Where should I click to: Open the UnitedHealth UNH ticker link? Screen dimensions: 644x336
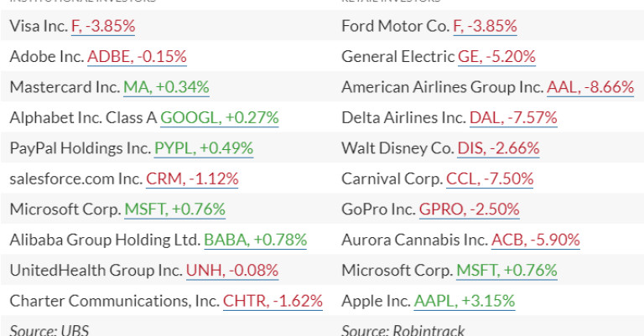pyautogui.click(x=232, y=271)
